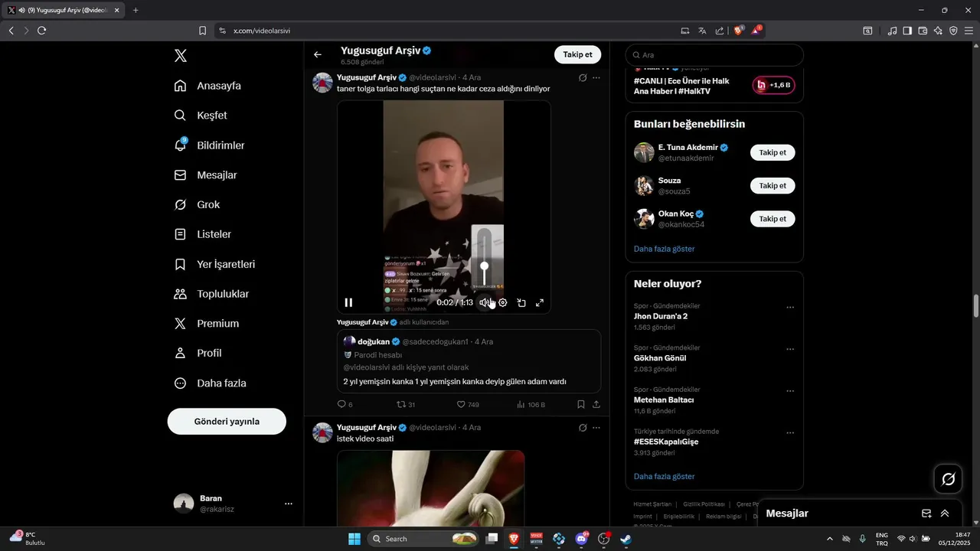The image size is (980, 551).
Task: Join the HalkTV live with +1,6 B listeners
Action: point(773,85)
